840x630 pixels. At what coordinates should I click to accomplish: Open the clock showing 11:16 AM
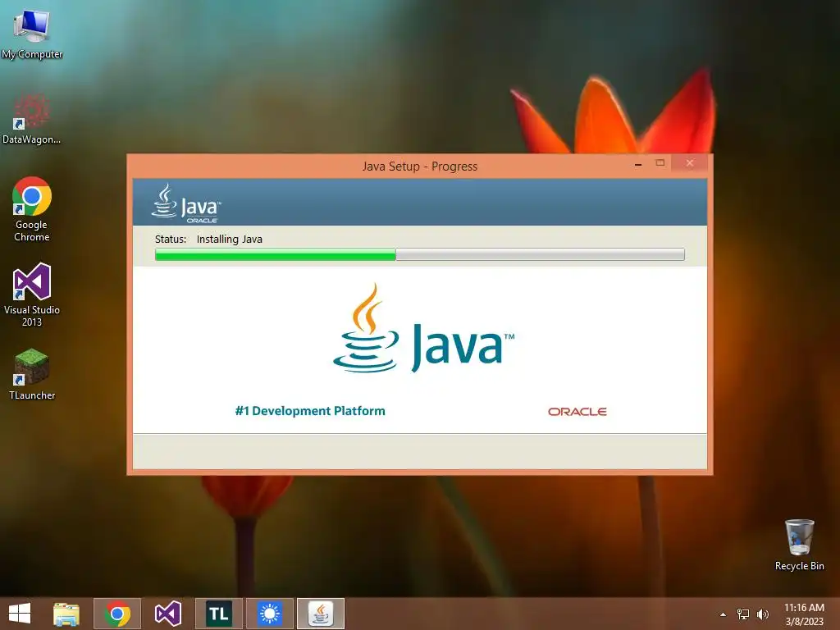click(804, 614)
